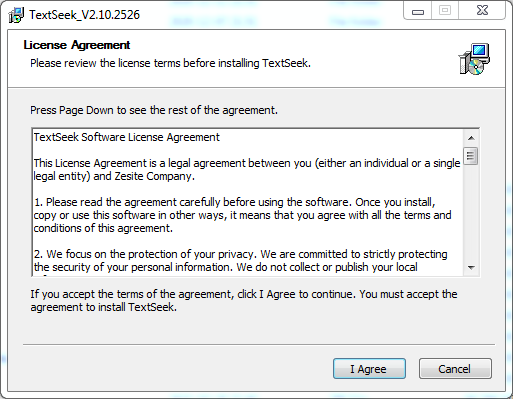Image resolution: width=513 pixels, height=399 pixels.
Task: Minimize the TextSeek installer window
Action: tap(418, 12)
